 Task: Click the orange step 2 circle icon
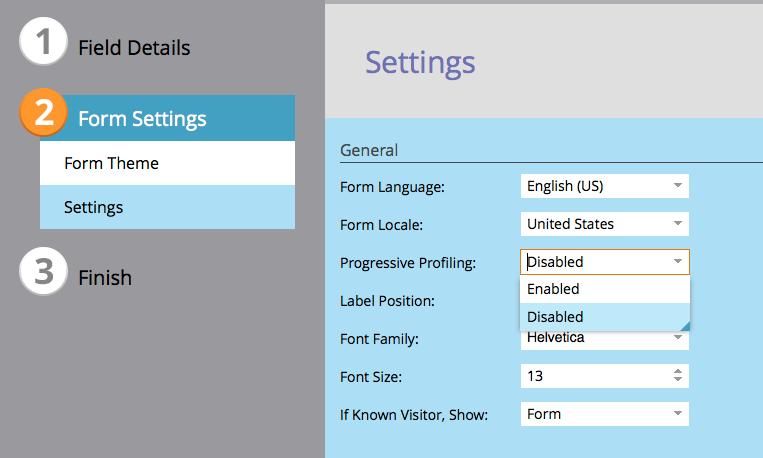(43, 114)
